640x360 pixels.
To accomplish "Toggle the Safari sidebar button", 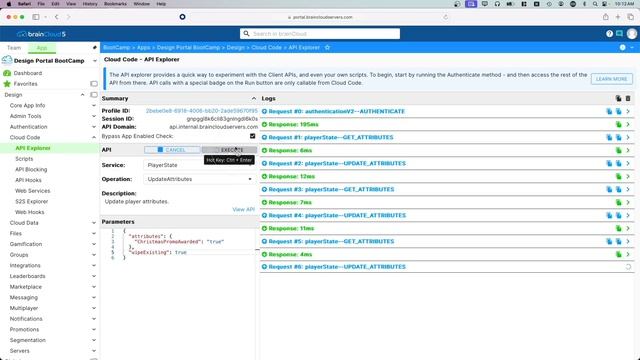I will 36,17.
